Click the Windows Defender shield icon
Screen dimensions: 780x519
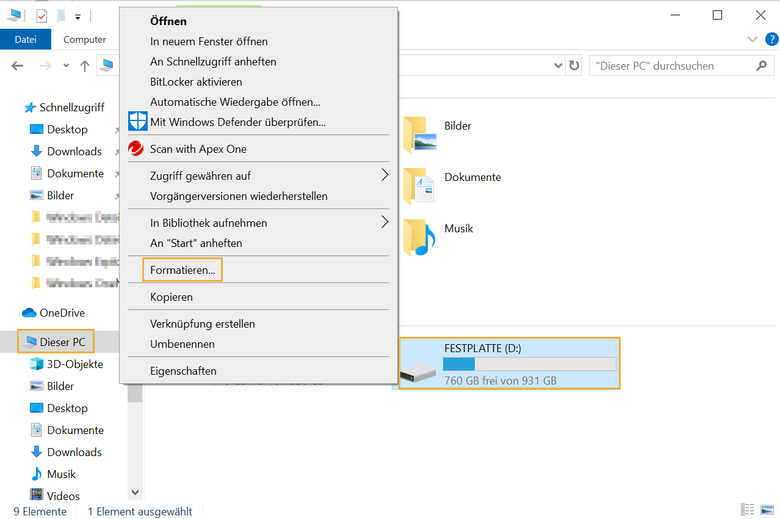[138, 122]
